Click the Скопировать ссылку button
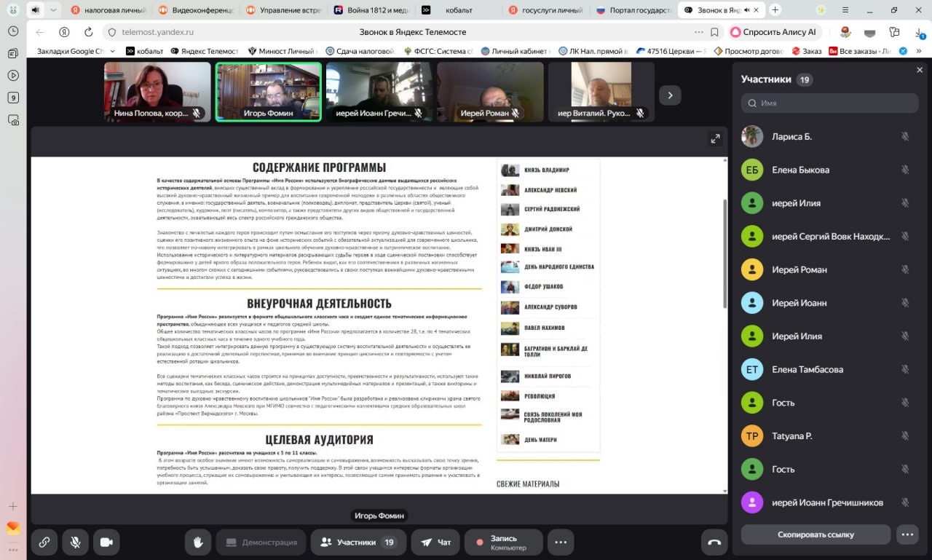932x560 pixels. pos(815,535)
